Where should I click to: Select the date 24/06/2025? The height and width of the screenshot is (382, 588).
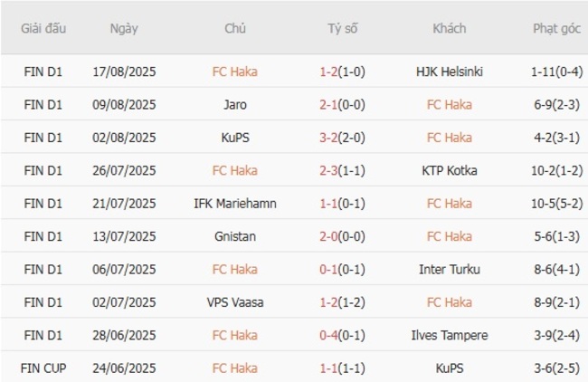[x=124, y=368]
